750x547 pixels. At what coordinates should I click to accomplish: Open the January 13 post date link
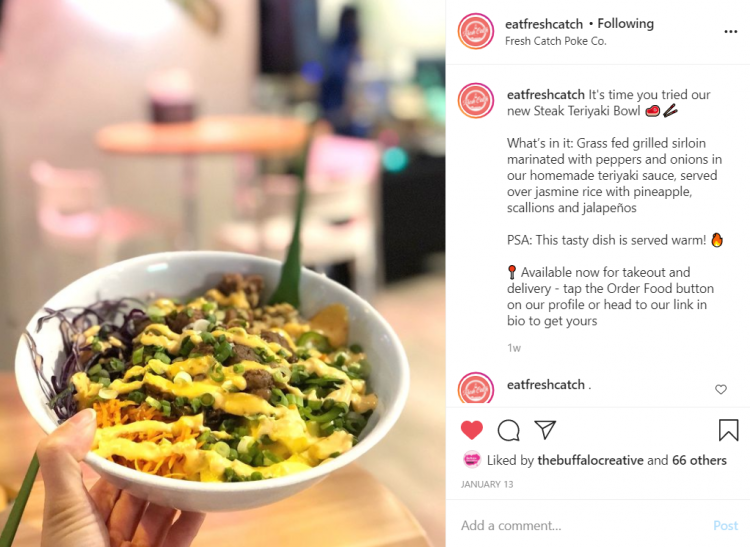[487, 484]
